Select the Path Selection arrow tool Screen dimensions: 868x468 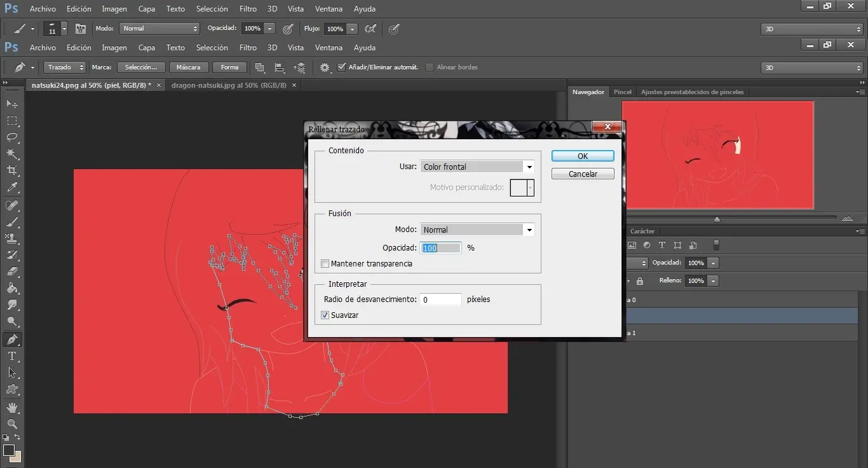coord(12,373)
